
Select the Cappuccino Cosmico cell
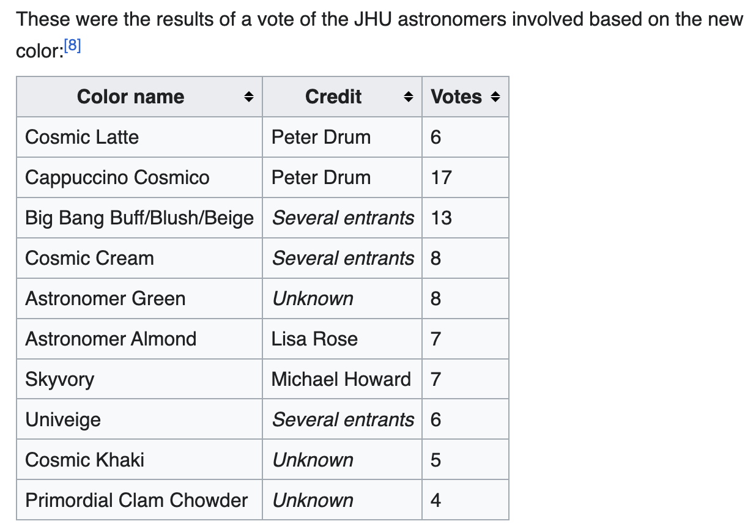117,177
